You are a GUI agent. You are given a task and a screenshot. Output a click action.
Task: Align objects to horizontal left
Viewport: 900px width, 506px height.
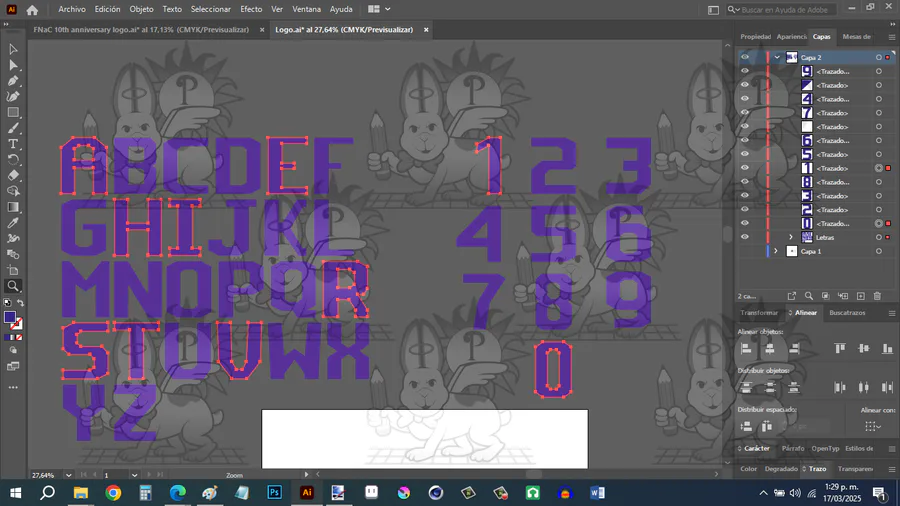(746, 348)
